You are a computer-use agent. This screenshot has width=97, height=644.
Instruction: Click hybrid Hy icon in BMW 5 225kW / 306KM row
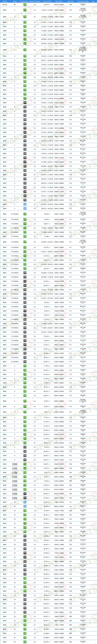[x=25, y=204]
